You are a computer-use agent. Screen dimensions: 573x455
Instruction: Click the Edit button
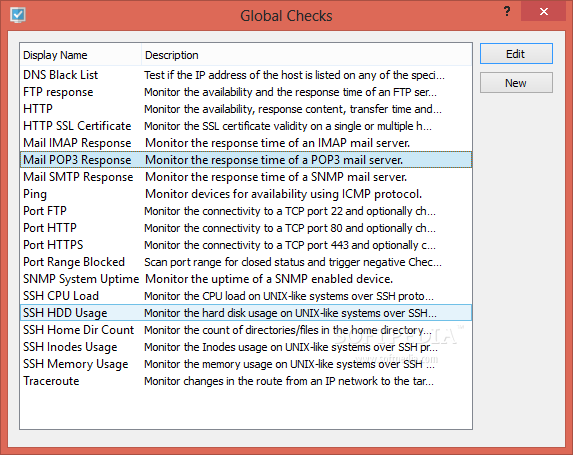pyautogui.click(x=516, y=54)
